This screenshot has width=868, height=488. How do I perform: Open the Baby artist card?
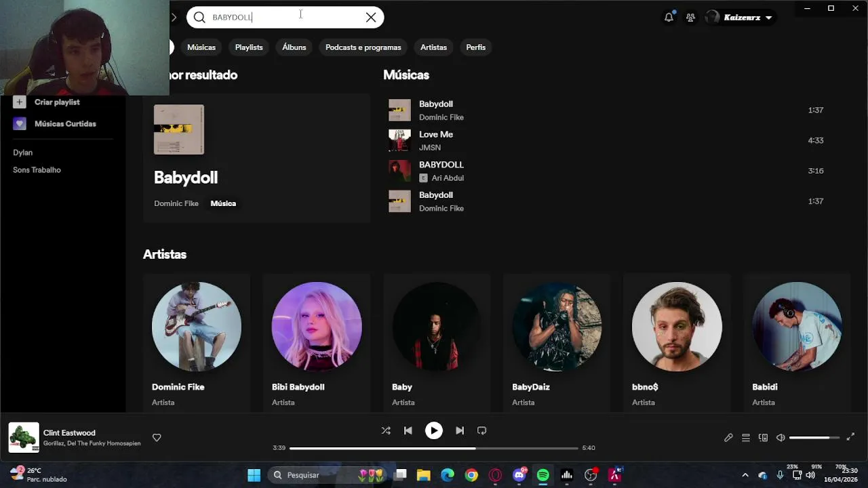[437, 343]
